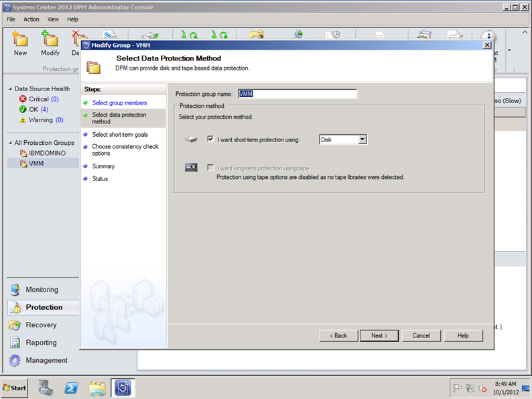Open the Action Center flag icon
Viewport: 532px width, 399px height.
point(458,388)
